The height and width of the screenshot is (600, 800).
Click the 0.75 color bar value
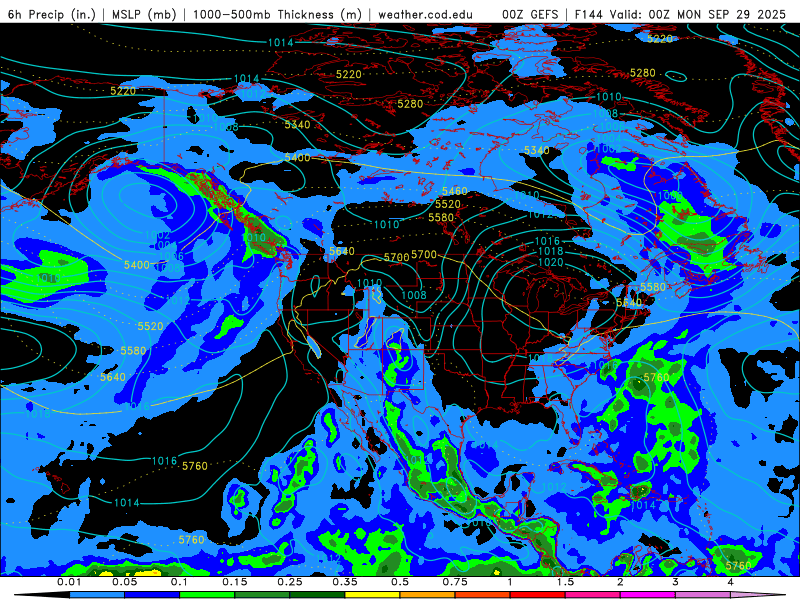coord(455,582)
